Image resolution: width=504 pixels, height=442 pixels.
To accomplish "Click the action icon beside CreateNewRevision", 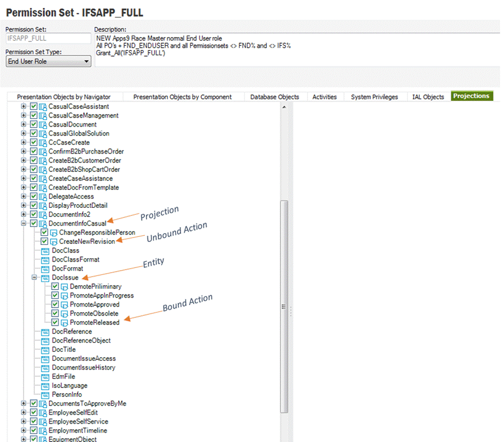I will (54, 242).
